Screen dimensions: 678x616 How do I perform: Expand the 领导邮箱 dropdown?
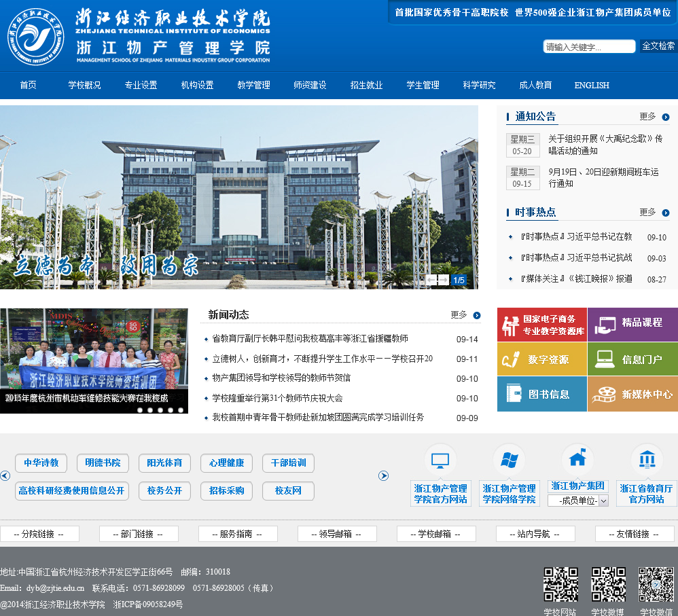tap(337, 534)
